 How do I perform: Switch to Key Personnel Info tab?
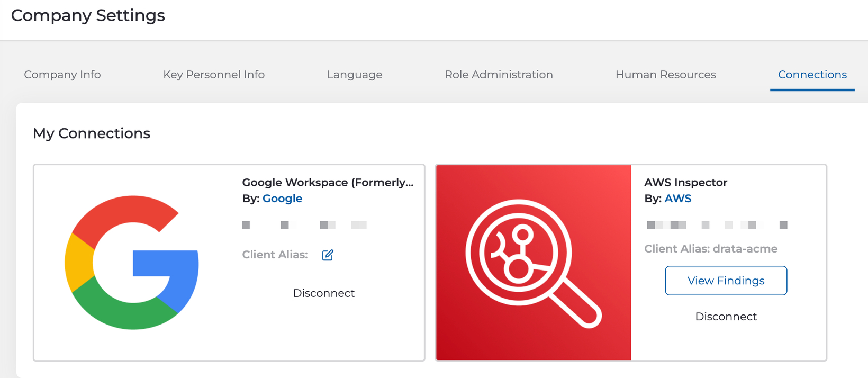click(214, 75)
